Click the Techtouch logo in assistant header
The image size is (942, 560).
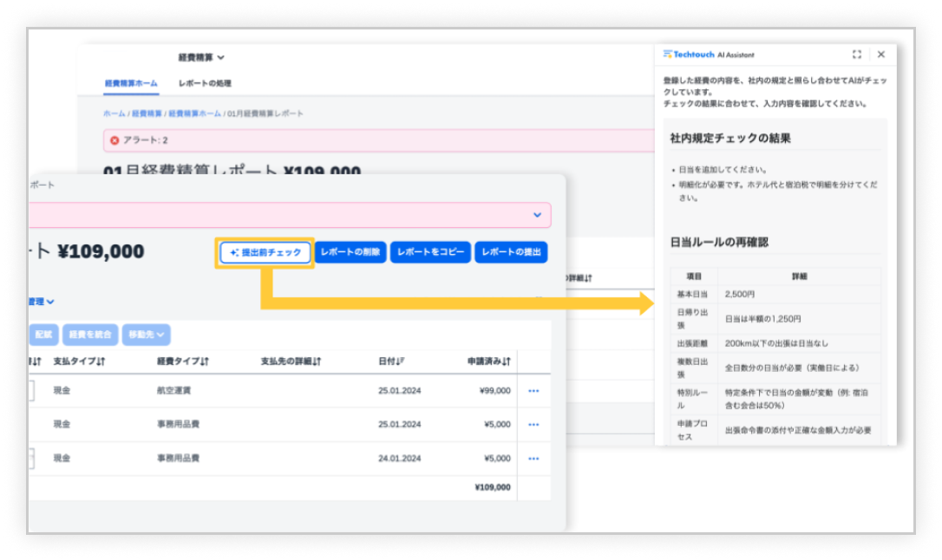pyautogui.click(x=688, y=54)
